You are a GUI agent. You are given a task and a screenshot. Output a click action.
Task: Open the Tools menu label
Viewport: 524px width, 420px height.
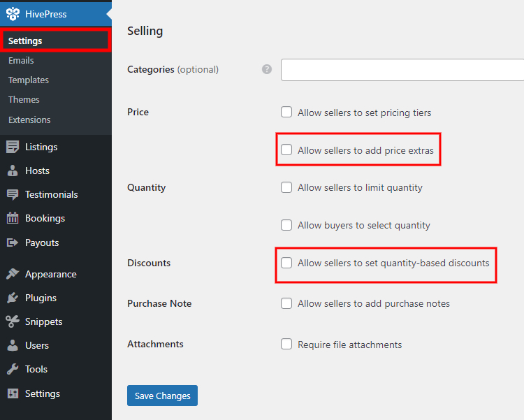click(36, 369)
